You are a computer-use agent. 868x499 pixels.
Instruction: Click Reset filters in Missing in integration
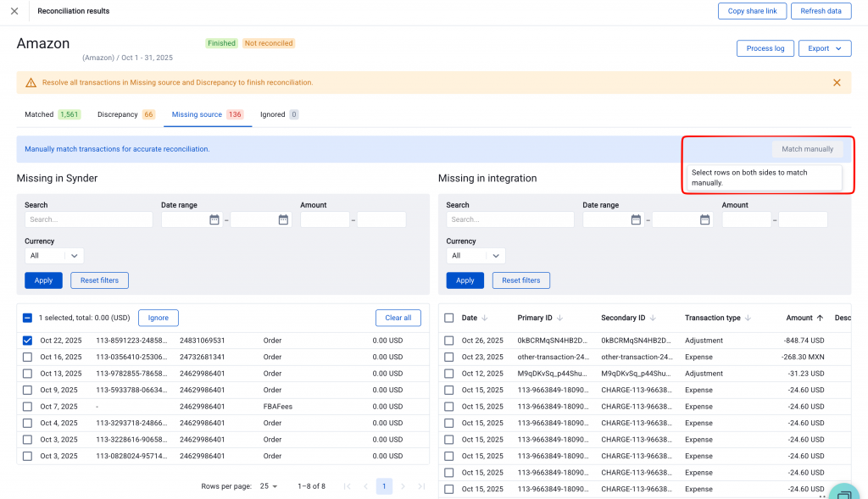coord(520,280)
